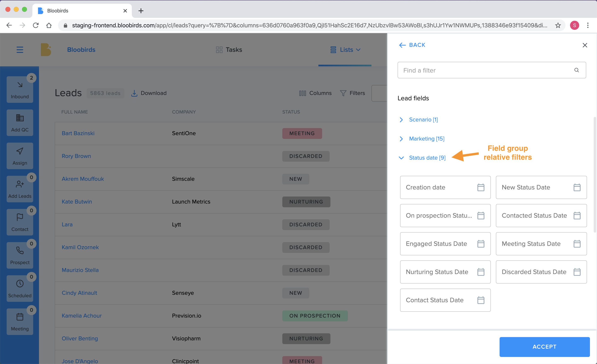Open lead Oliver Benting
597x364 pixels.
[x=80, y=338]
